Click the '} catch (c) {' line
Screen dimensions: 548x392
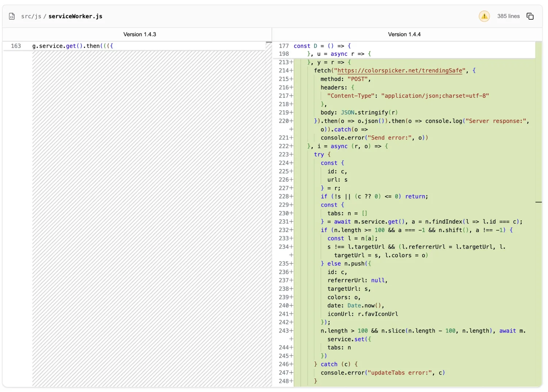pos(336,365)
